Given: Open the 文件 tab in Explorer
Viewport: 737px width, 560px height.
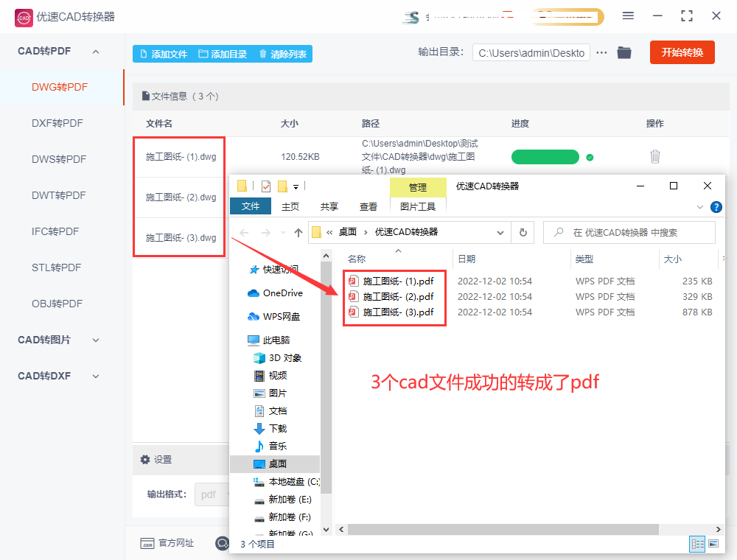Looking at the screenshot, I should tap(251, 206).
